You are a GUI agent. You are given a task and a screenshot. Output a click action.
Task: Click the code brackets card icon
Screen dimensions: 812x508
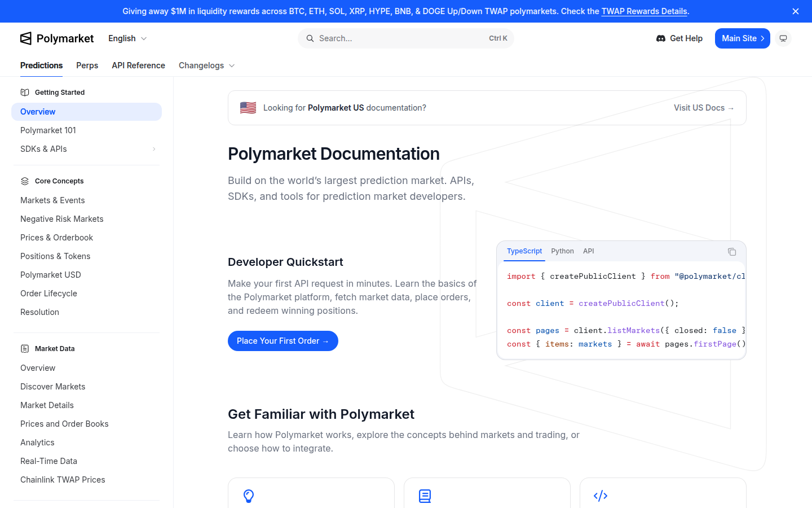[x=601, y=496]
